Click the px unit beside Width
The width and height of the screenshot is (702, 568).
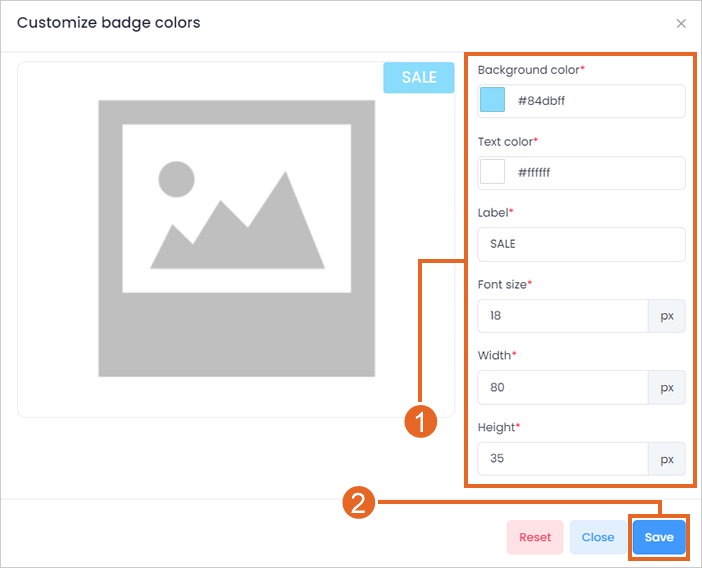(x=667, y=387)
